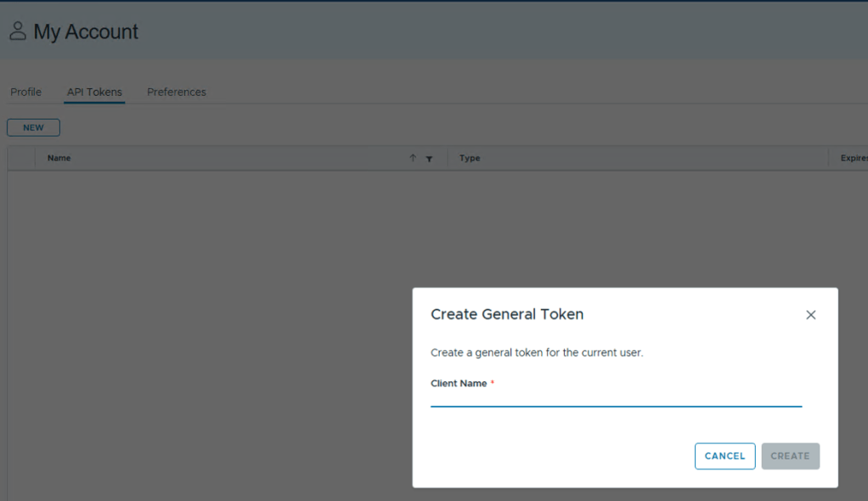Screen dimensions: 868x501
Task: Click the dialog text about the current user
Action: pyautogui.click(x=537, y=352)
